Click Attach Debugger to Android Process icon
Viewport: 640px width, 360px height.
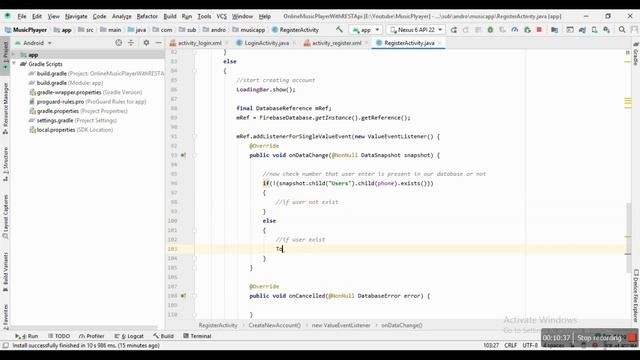[x=527, y=30]
